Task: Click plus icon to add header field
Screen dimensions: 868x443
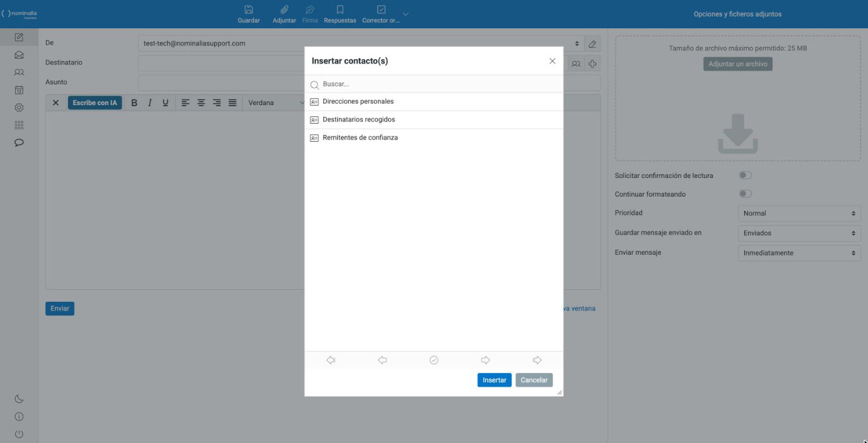Action: pos(592,64)
